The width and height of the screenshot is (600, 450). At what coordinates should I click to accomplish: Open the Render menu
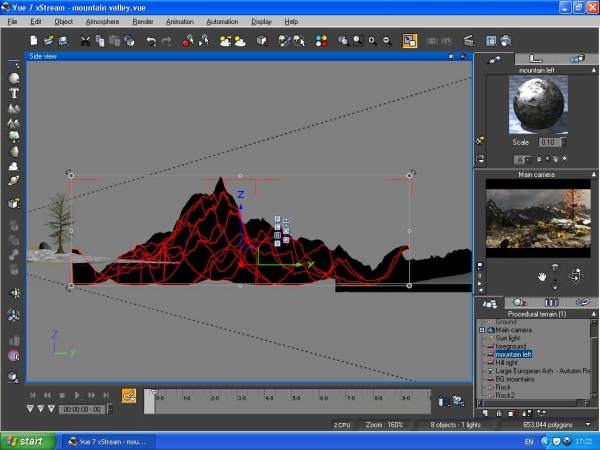click(143, 22)
